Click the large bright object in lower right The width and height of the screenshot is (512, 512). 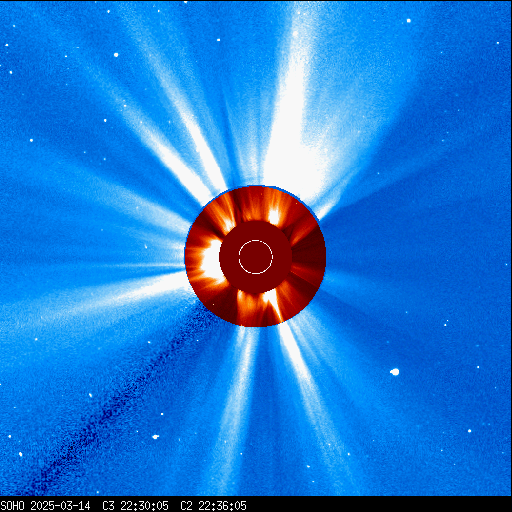click(395, 372)
